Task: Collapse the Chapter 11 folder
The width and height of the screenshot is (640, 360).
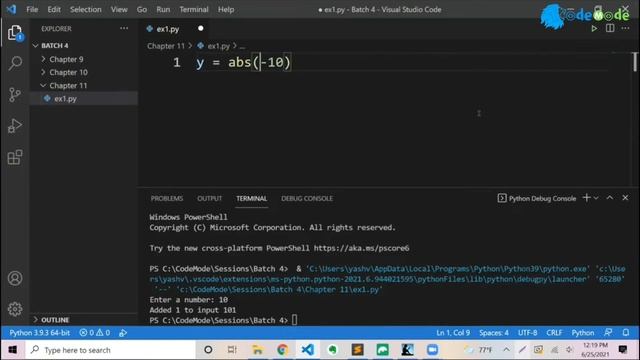Action: pyautogui.click(x=68, y=85)
